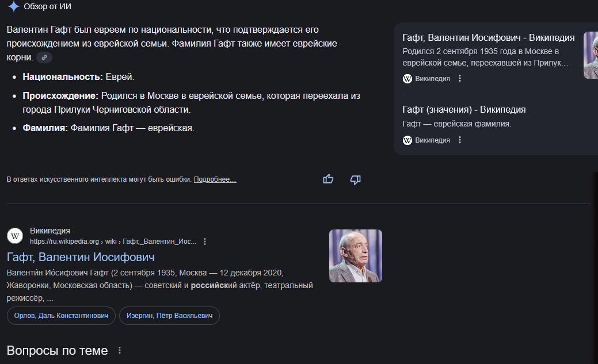Image resolution: width=598 pixels, height=364 pixels.
Task: Click the 'Происхождение:' bullet text
Action: pyautogui.click(x=191, y=102)
